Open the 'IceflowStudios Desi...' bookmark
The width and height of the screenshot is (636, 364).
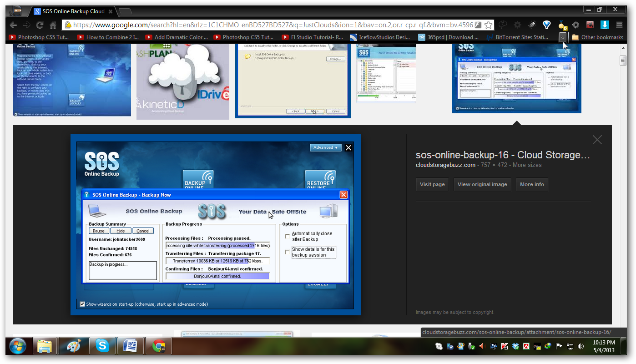point(380,37)
